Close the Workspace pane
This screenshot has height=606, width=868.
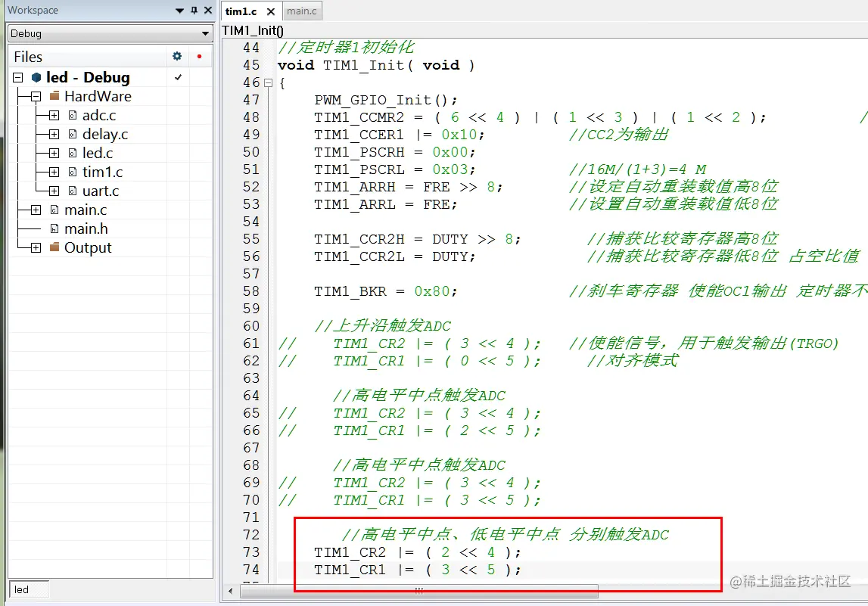point(208,10)
